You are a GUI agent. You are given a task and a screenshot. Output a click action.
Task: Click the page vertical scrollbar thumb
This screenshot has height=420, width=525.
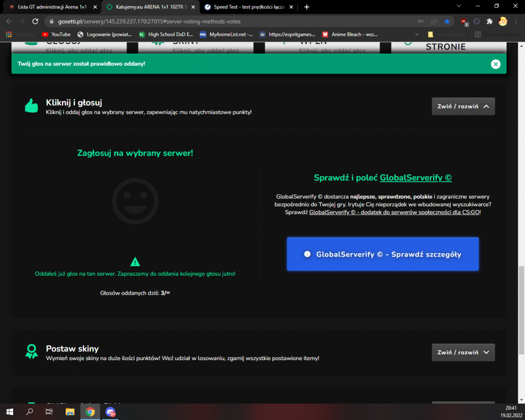point(521,310)
